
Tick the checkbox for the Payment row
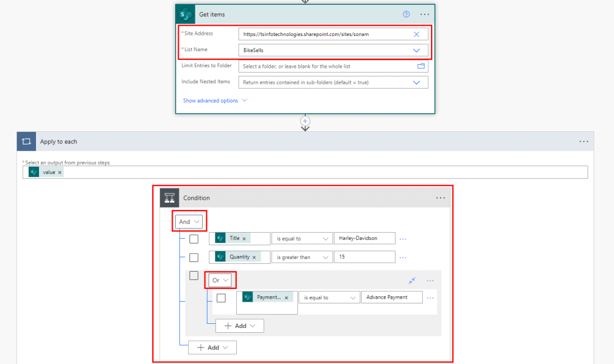(221, 298)
